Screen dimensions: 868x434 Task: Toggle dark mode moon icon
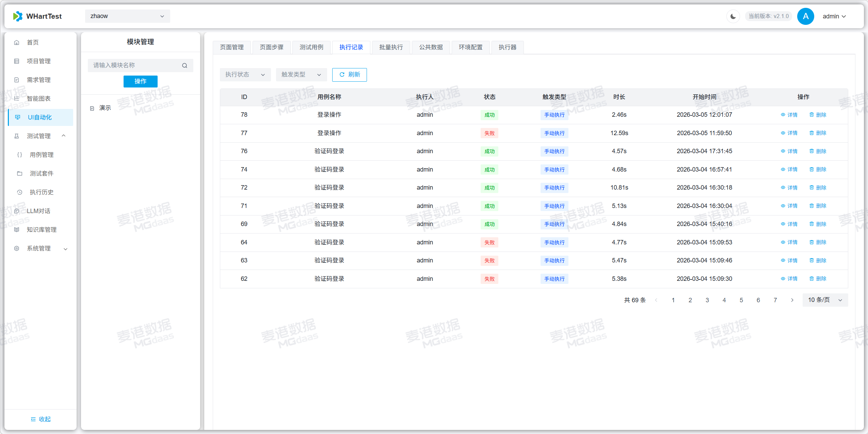point(733,16)
